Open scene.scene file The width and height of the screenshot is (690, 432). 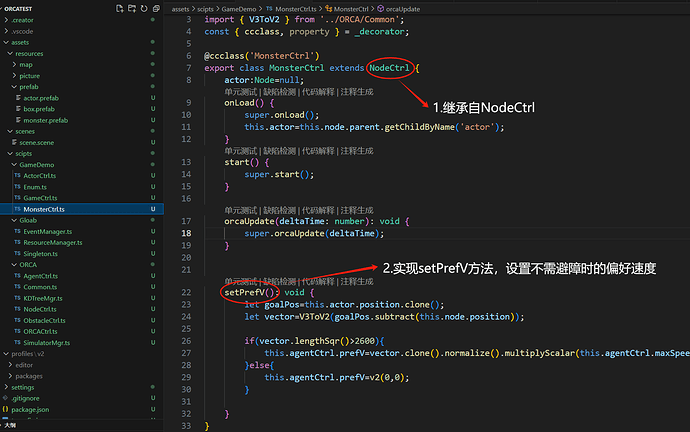tap(37, 143)
